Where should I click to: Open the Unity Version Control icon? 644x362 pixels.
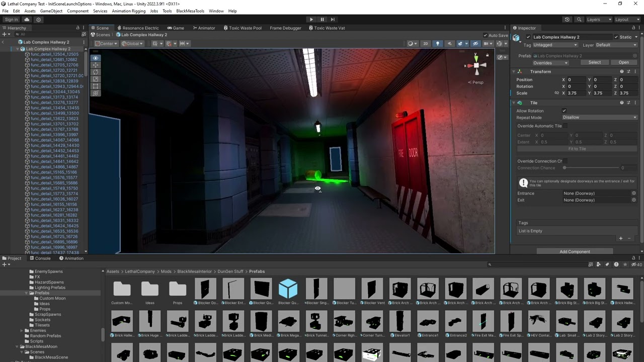click(x=38, y=20)
